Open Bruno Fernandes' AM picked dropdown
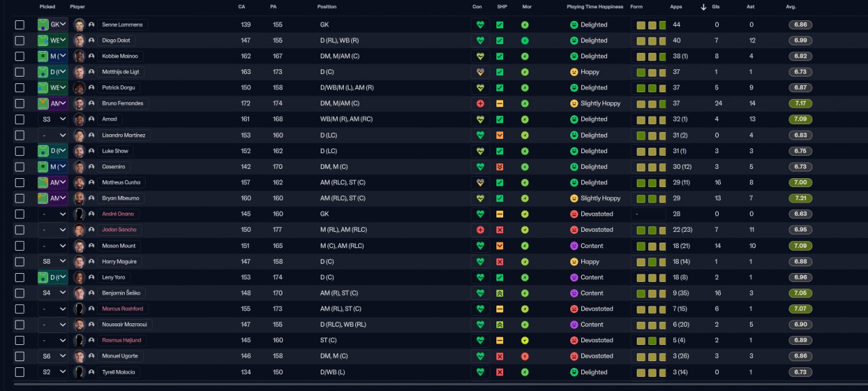This screenshot has width=868, height=391. coord(53,104)
